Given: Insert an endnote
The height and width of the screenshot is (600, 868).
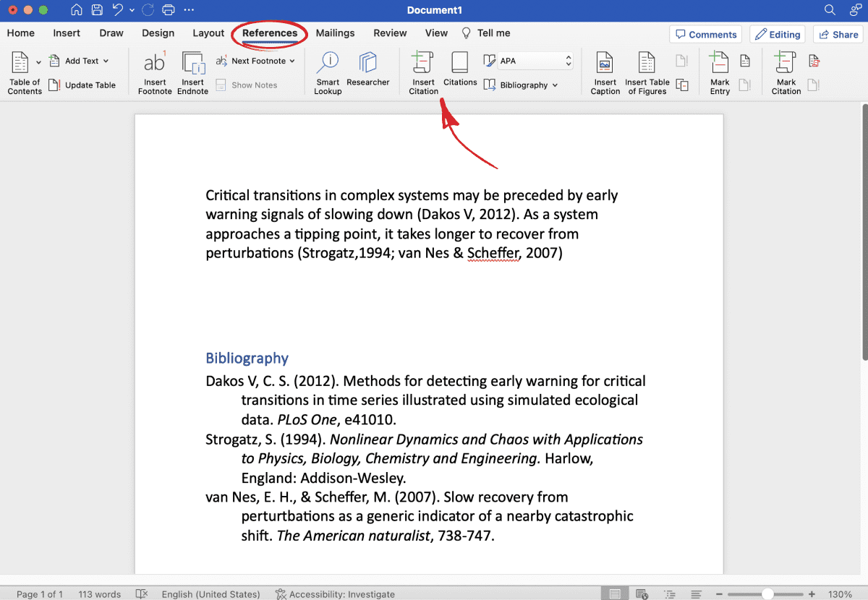Looking at the screenshot, I should point(192,71).
